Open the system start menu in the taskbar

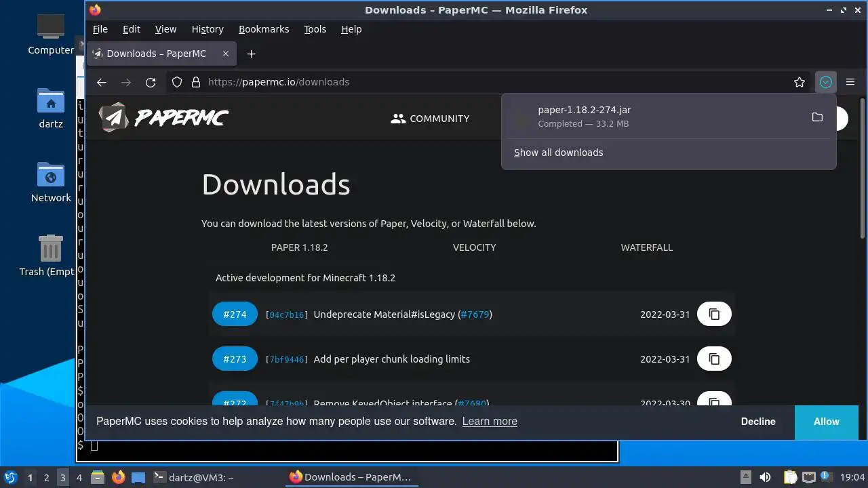pos(11,477)
